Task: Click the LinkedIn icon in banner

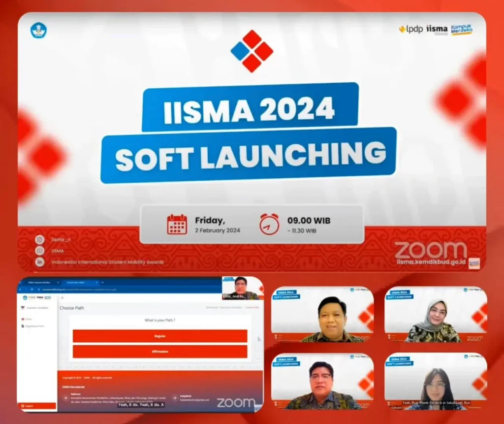Action: pyautogui.click(x=39, y=262)
